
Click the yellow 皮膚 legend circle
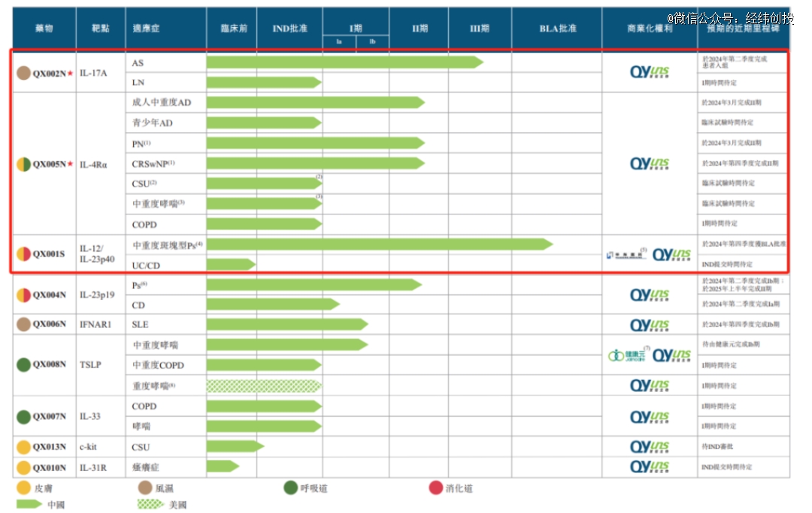(x=23, y=487)
